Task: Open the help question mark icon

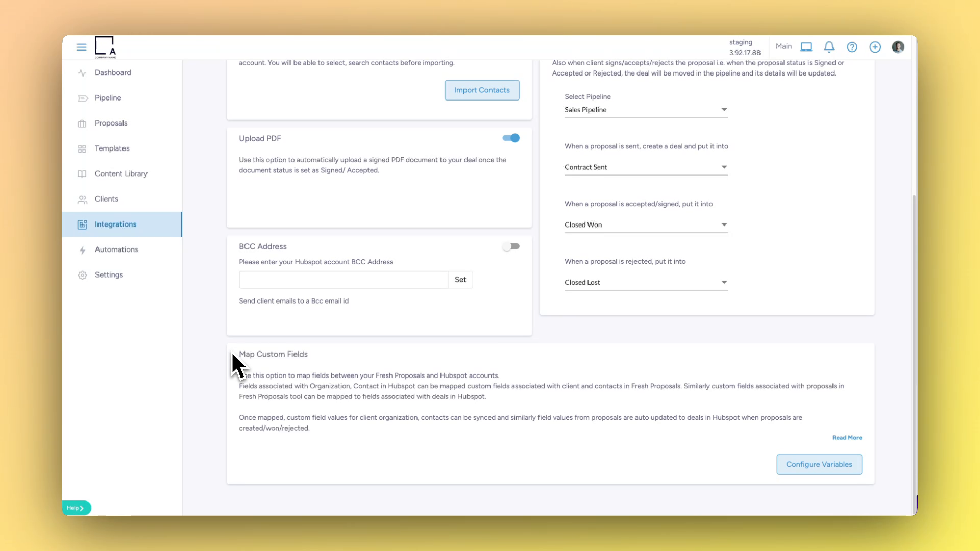Action: [852, 47]
